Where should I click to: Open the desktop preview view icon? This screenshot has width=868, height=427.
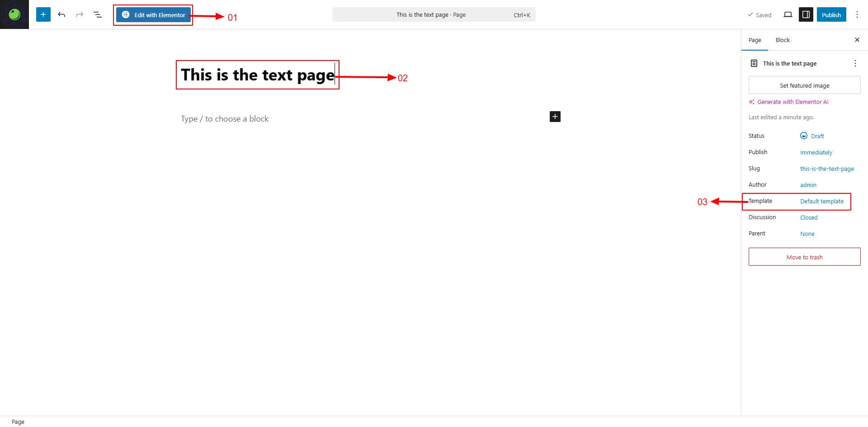pyautogui.click(x=788, y=14)
